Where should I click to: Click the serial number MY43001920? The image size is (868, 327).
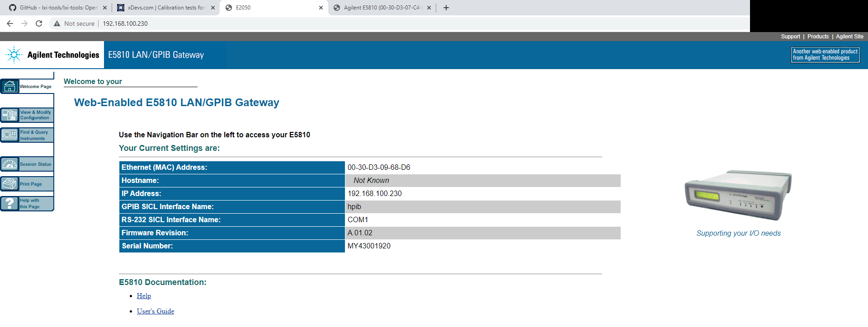(x=369, y=246)
